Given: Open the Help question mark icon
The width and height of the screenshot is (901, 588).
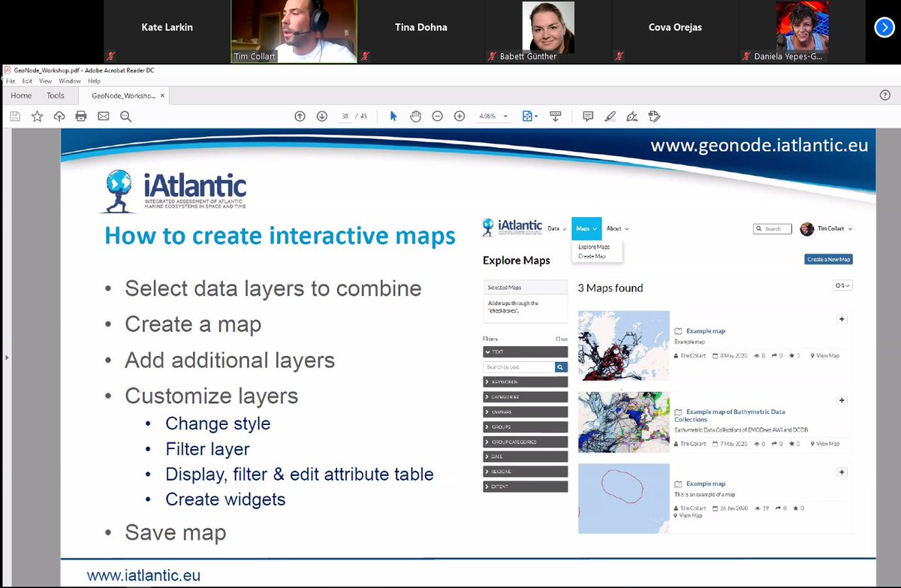Looking at the screenshot, I should click(x=884, y=95).
